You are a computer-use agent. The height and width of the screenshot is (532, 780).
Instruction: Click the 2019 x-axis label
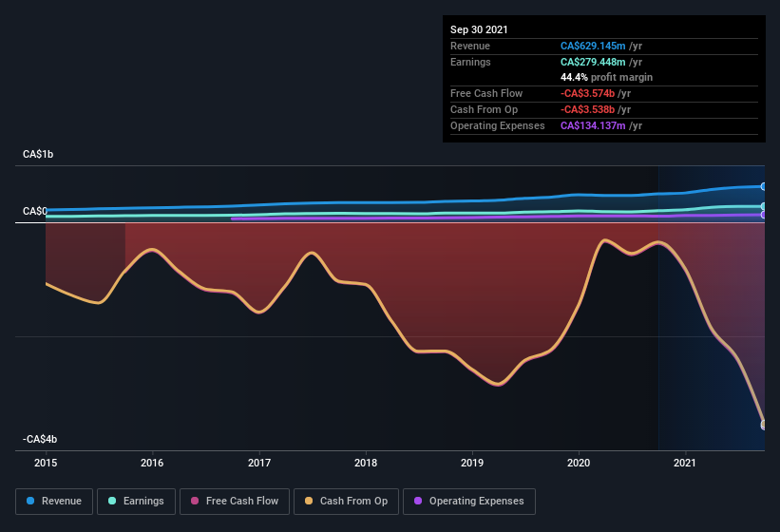(x=472, y=463)
